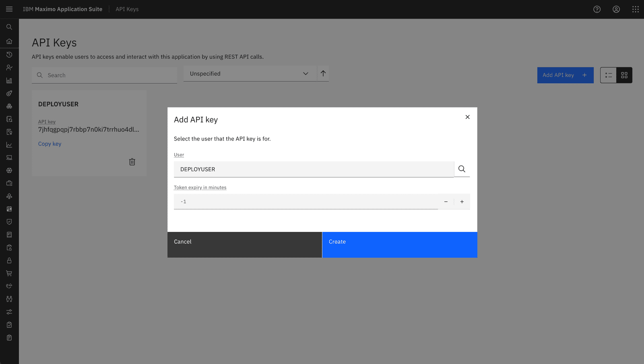The width and height of the screenshot is (644, 364).
Task: Increment token expiry with the plus button
Action: pyautogui.click(x=462, y=201)
